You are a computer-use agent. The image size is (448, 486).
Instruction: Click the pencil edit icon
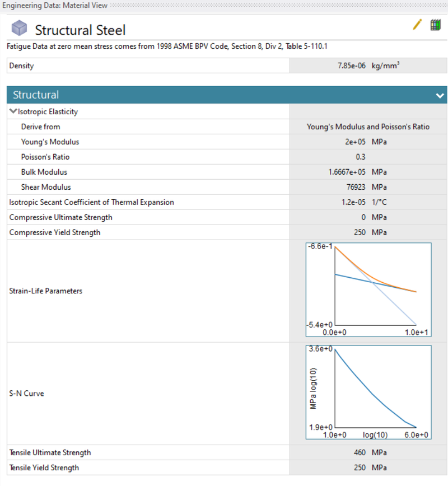point(417,25)
